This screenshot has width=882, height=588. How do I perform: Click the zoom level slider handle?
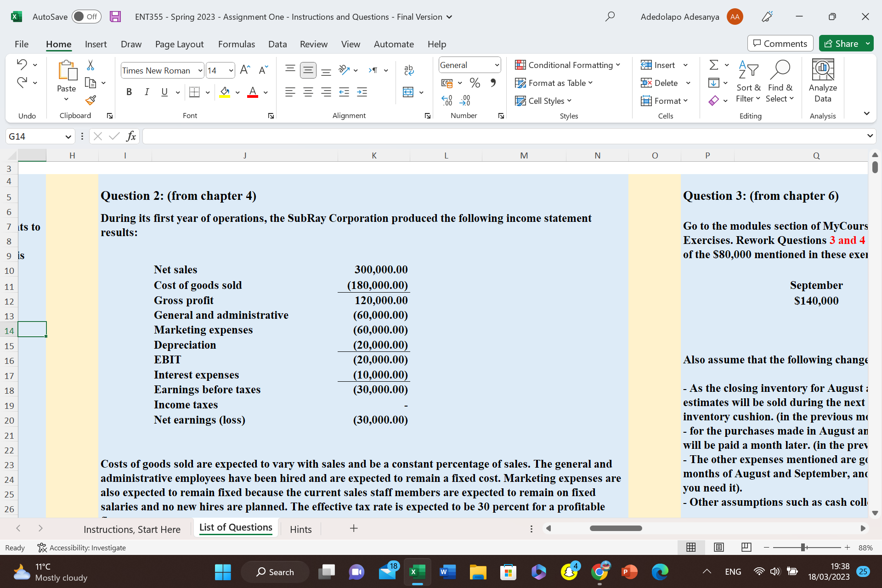803,548
